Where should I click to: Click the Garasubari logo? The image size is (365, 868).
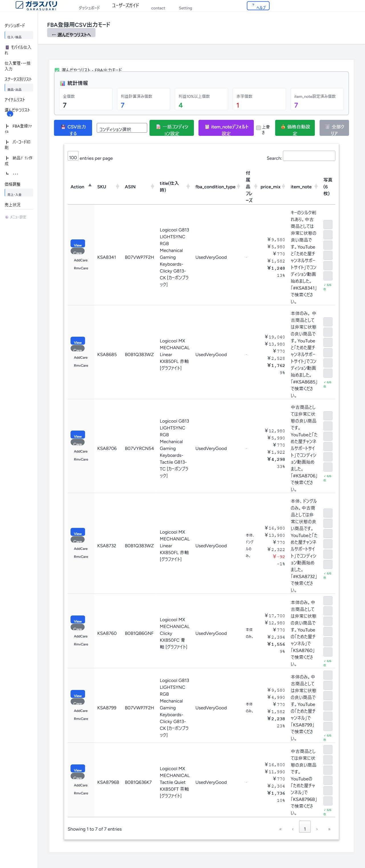pos(36,5)
